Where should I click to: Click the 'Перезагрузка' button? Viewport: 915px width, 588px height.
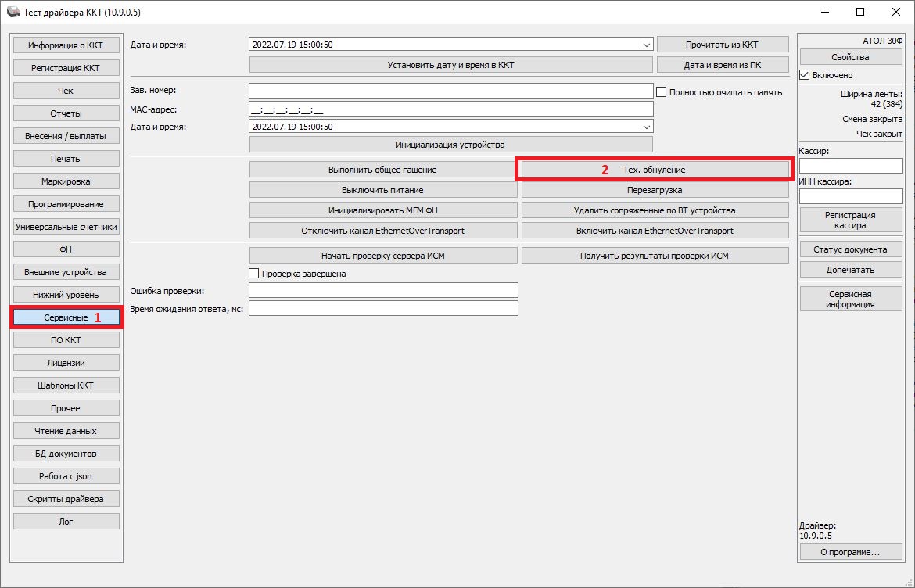point(655,190)
